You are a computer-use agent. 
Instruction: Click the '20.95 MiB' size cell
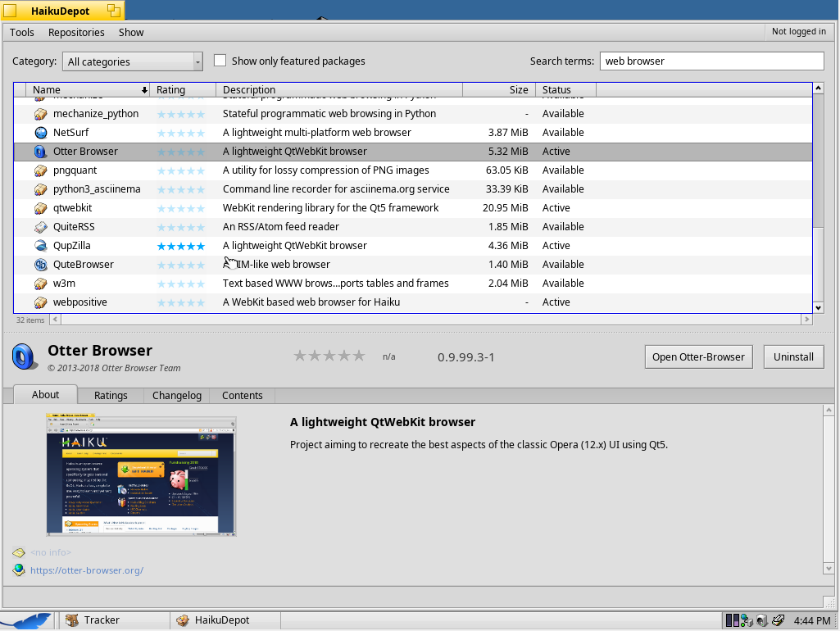coord(505,208)
